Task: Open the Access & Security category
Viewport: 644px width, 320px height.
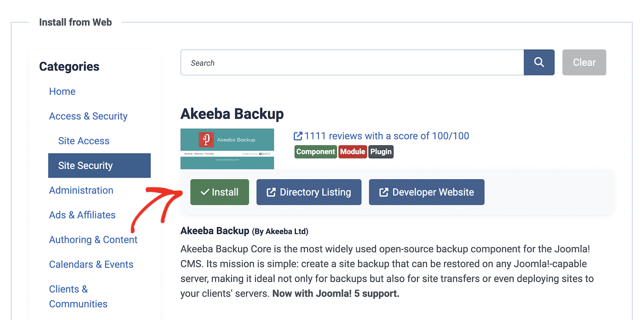Action: coord(88,116)
